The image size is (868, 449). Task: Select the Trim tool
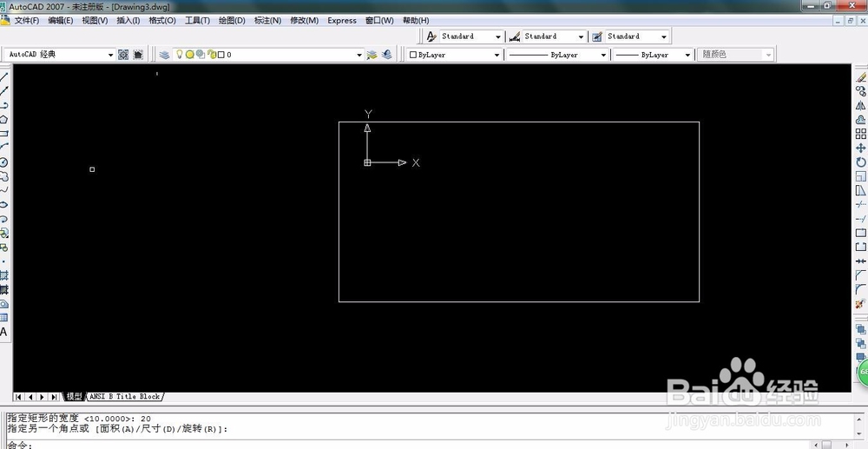pyautogui.click(x=861, y=204)
